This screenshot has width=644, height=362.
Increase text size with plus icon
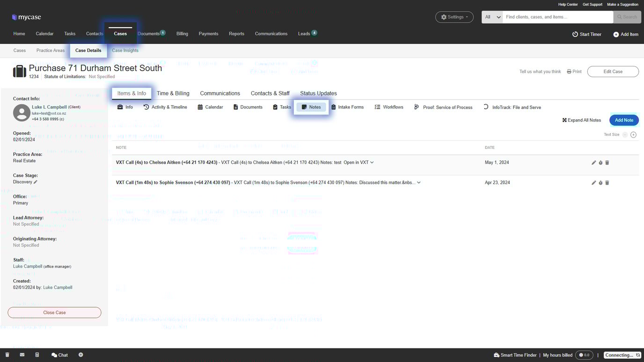(633, 135)
